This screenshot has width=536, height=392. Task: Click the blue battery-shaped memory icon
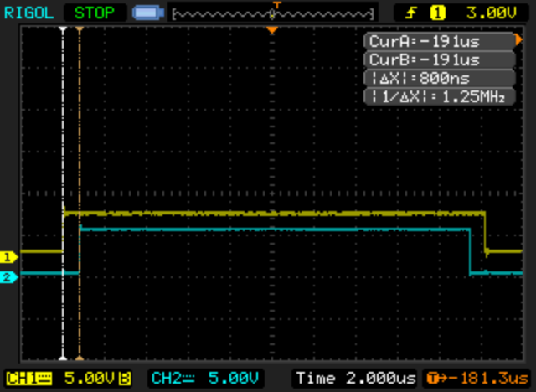point(148,13)
